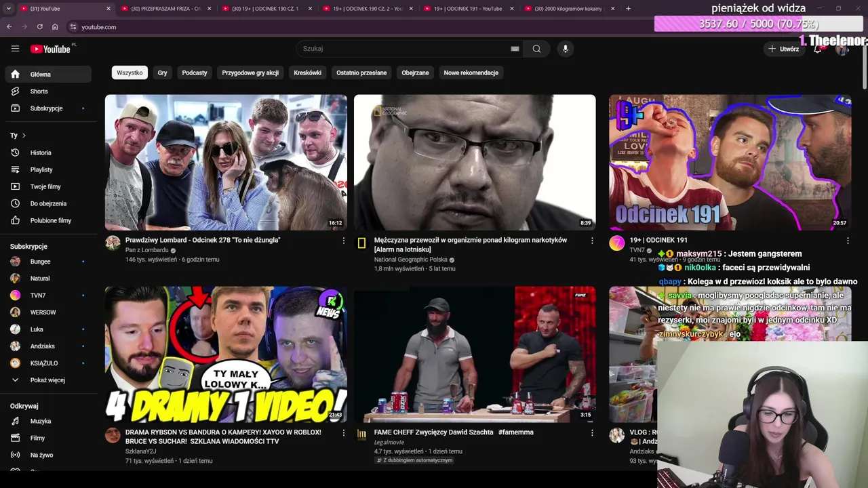Open Bungee channel subscription
868x488 pixels.
click(x=48, y=262)
